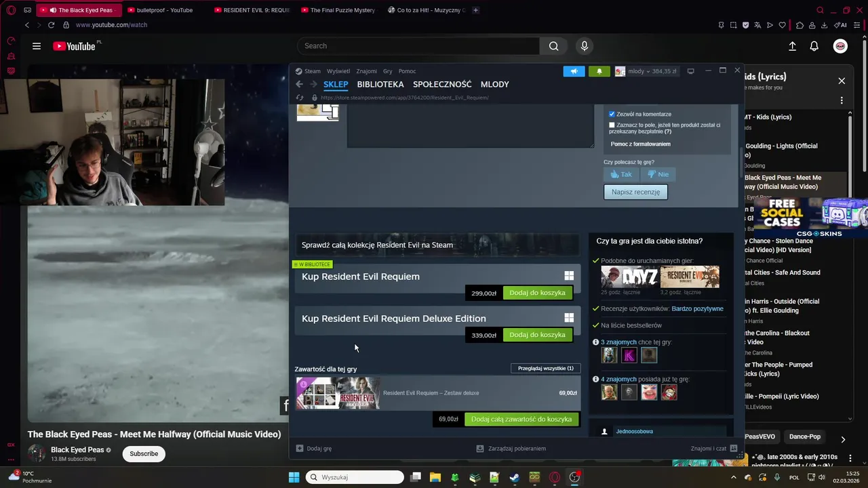
Task: Open the Resident Evil Village similar game thumbnail
Action: [690, 277]
